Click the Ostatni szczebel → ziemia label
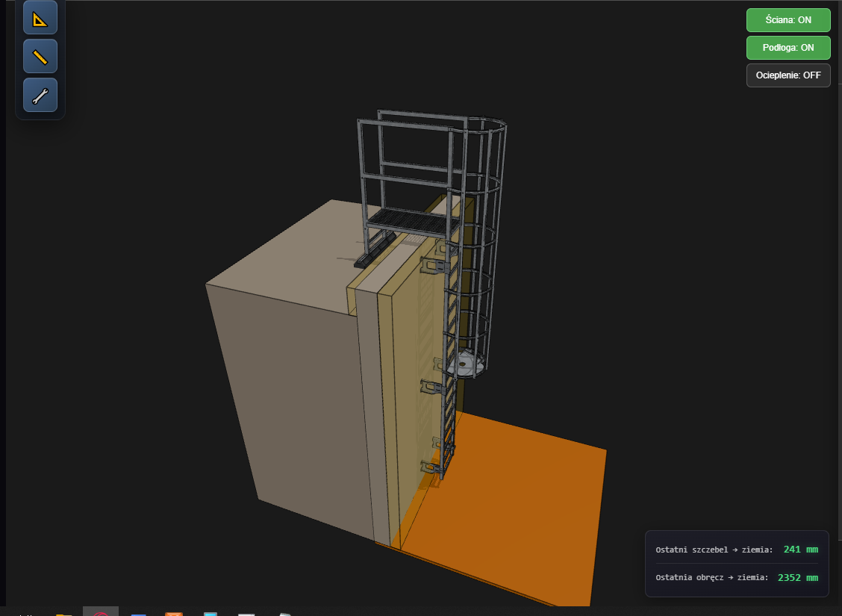The width and height of the screenshot is (842, 616). click(x=714, y=550)
